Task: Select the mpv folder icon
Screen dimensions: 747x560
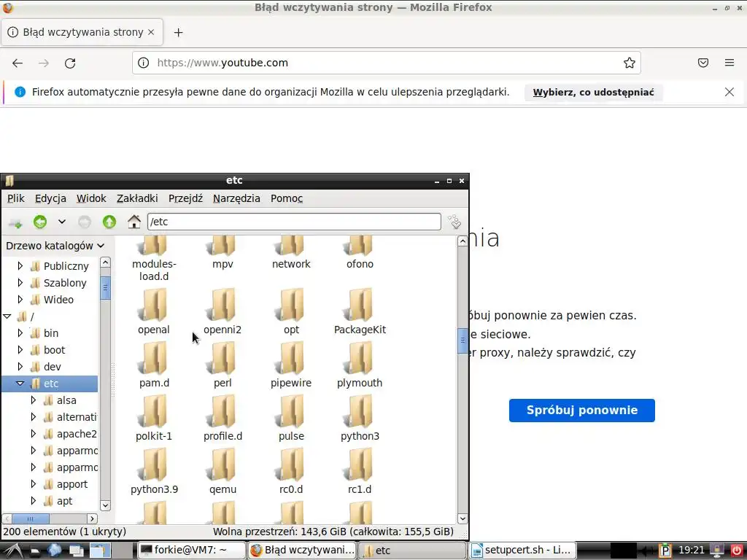Action: pos(222,246)
